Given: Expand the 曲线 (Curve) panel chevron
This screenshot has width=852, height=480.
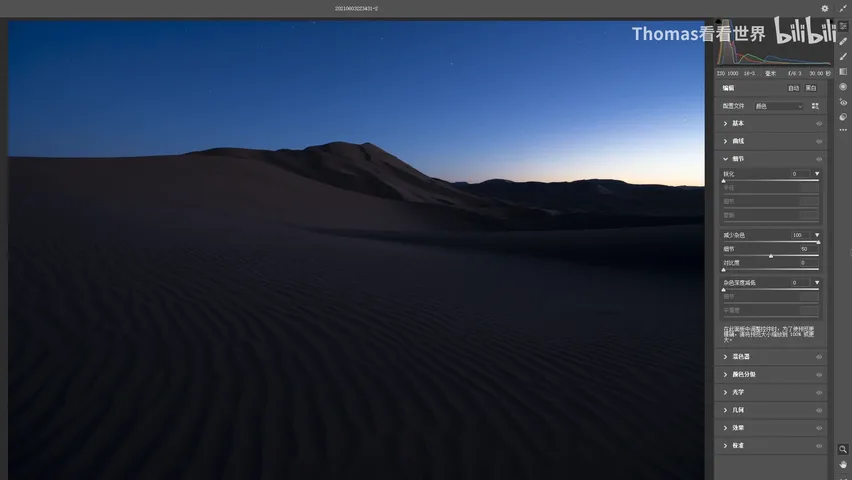Looking at the screenshot, I should tap(725, 141).
